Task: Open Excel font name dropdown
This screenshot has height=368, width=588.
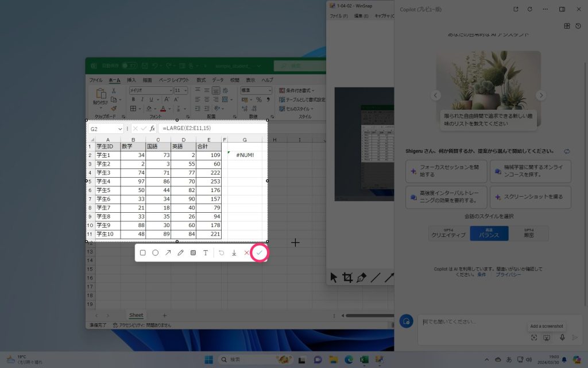Action: 171,90
